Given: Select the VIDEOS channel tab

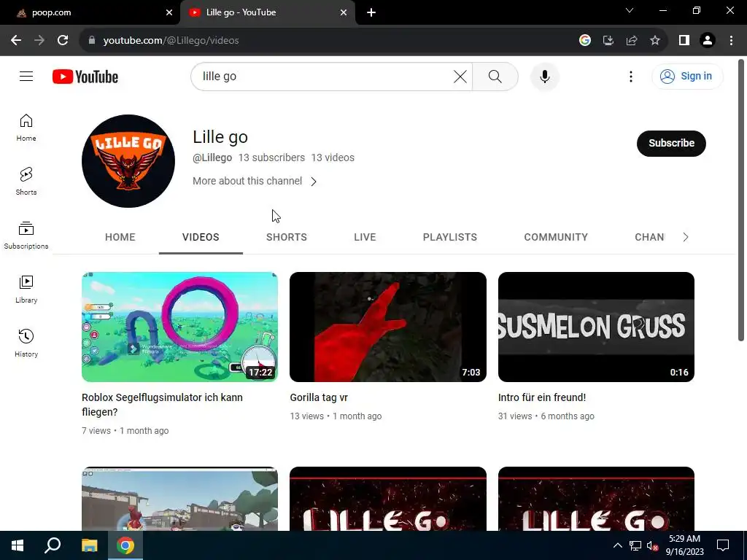Looking at the screenshot, I should tap(201, 237).
